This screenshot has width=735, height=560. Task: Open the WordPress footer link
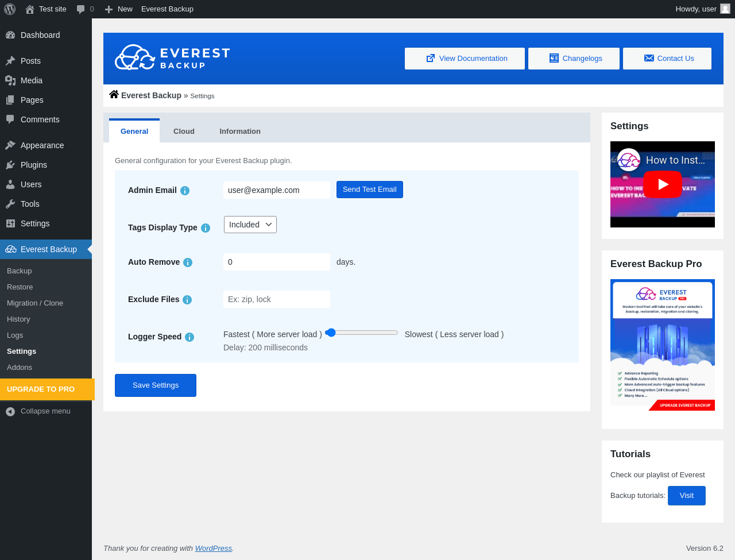pyautogui.click(x=214, y=549)
